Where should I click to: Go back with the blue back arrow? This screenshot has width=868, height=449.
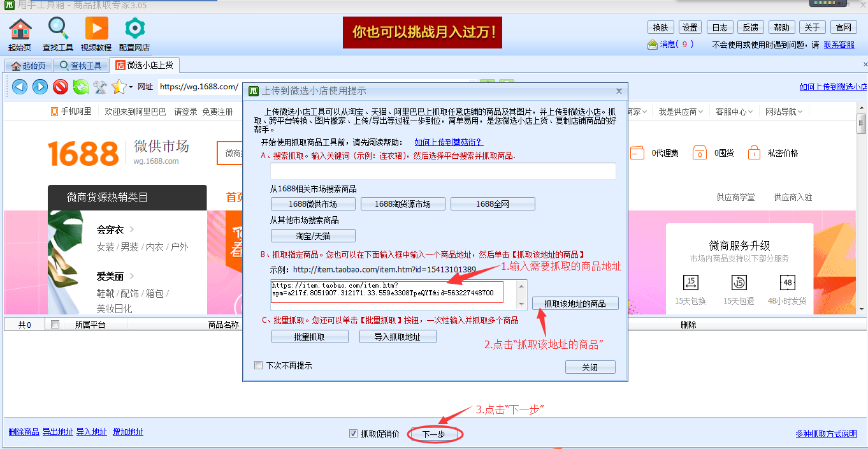pyautogui.click(x=20, y=87)
